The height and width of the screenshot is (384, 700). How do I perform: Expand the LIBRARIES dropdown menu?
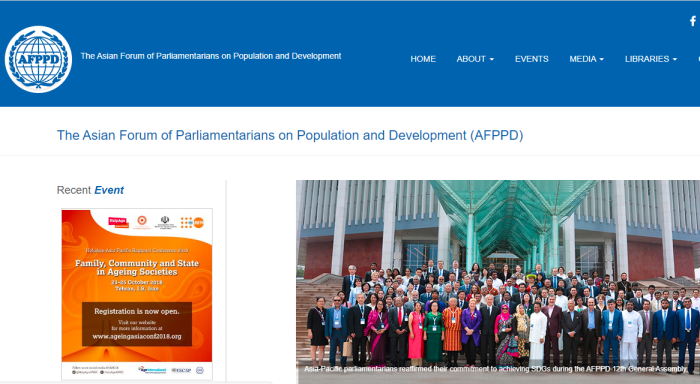pyautogui.click(x=650, y=59)
